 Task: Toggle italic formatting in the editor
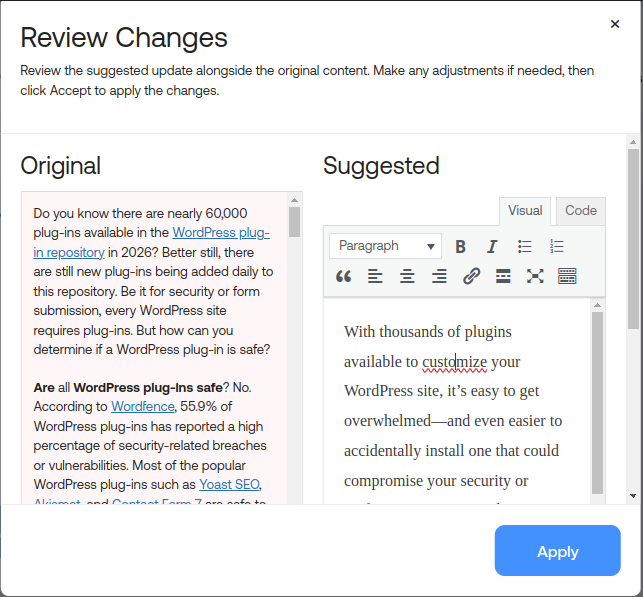pos(492,246)
